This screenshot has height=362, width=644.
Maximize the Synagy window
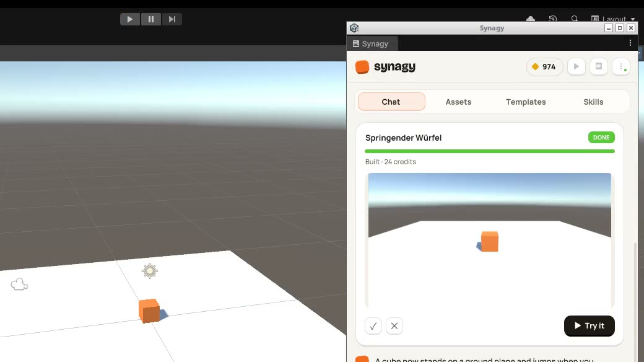click(x=620, y=28)
